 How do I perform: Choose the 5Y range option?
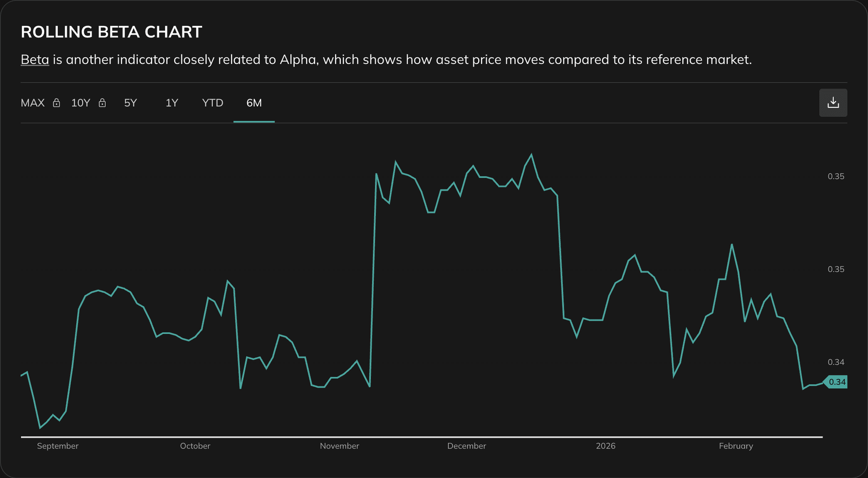pyautogui.click(x=131, y=103)
